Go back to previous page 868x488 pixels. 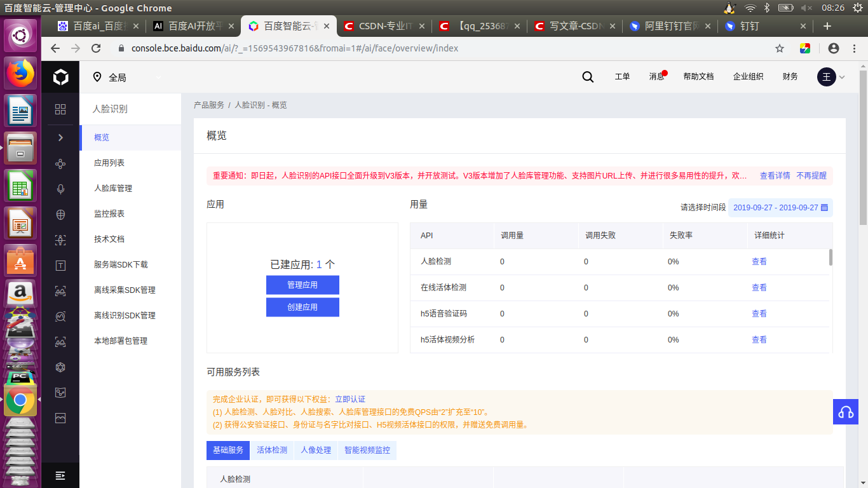pos(55,48)
